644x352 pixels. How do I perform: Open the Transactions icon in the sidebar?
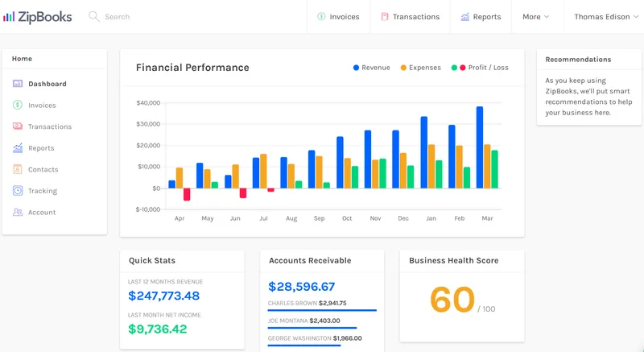tap(18, 126)
